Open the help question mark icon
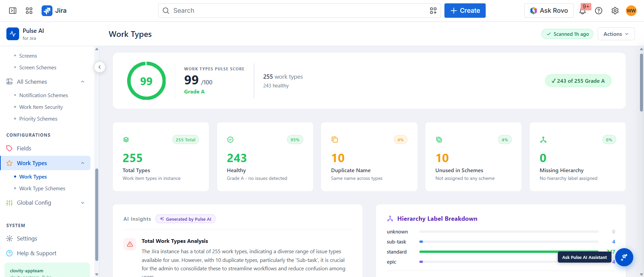644x277 pixels. coord(599,11)
